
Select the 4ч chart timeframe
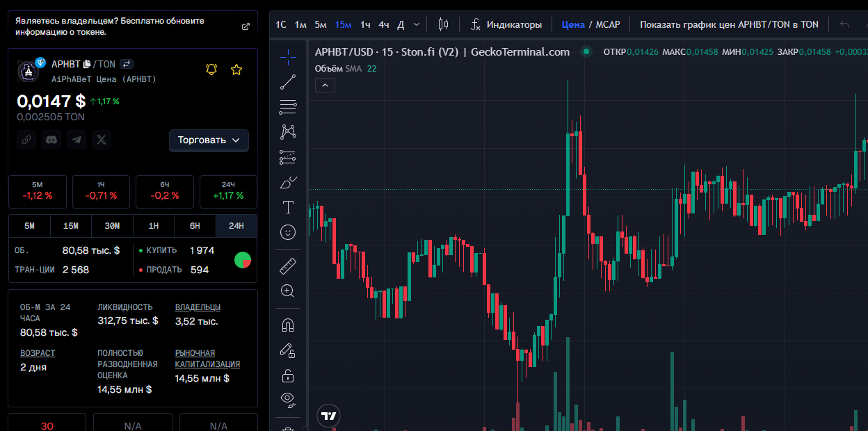[384, 24]
